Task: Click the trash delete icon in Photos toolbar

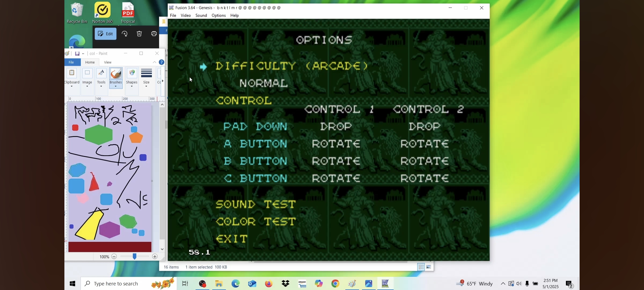Action: click(139, 34)
